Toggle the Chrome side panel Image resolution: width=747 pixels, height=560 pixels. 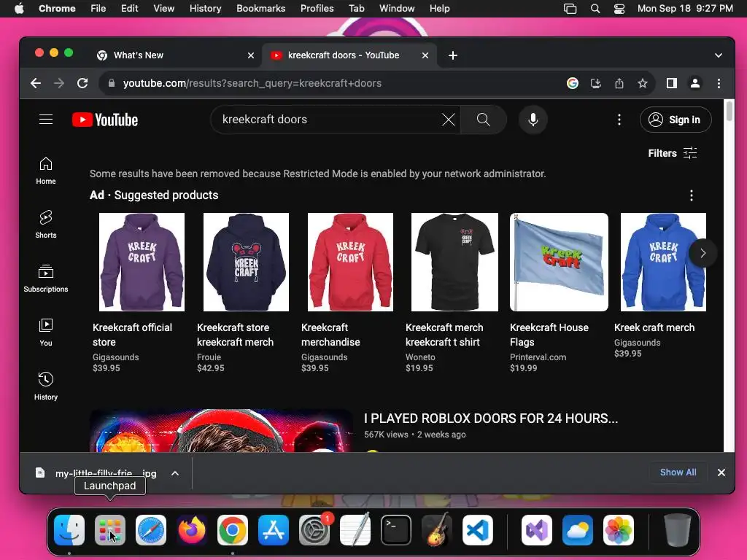point(672,83)
